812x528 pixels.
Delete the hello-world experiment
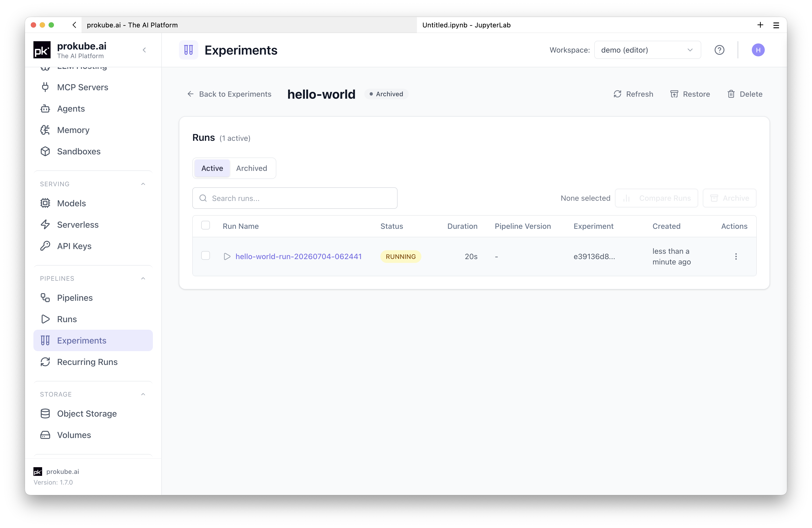pos(745,94)
